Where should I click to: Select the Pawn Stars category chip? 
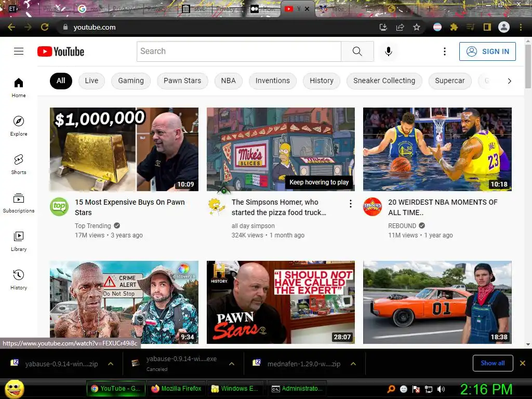click(x=182, y=81)
